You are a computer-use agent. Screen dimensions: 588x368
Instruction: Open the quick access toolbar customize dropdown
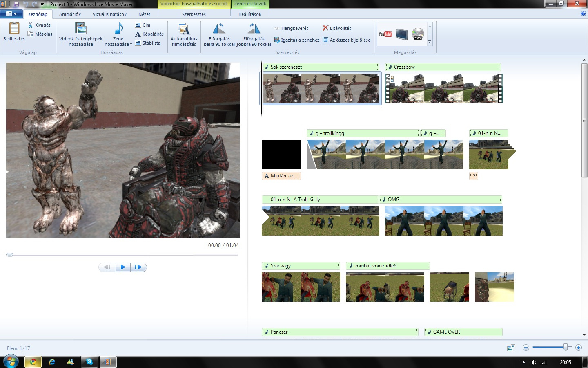[x=42, y=4]
